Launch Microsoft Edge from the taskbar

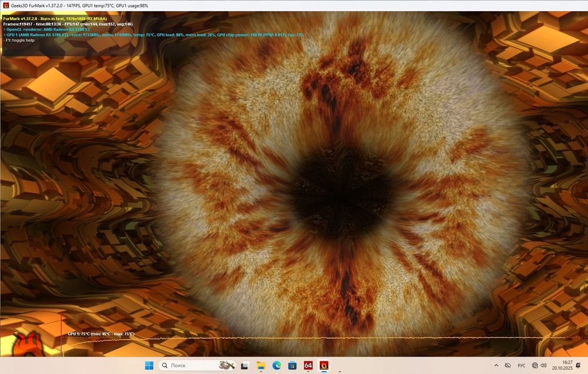277,365
